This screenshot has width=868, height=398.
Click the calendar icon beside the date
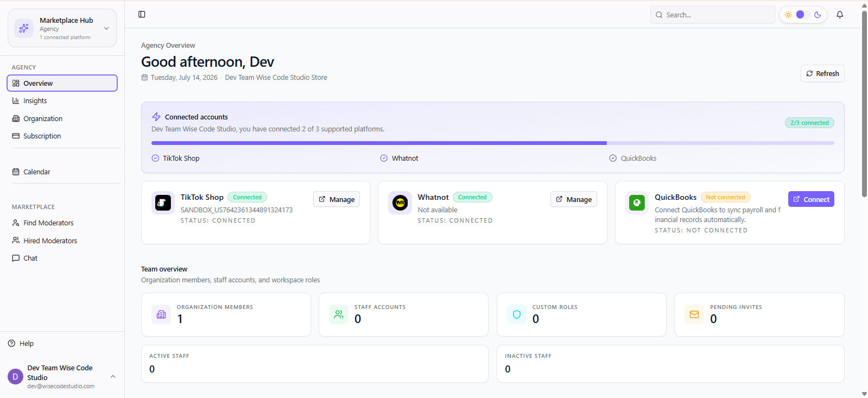(x=144, y=78)
